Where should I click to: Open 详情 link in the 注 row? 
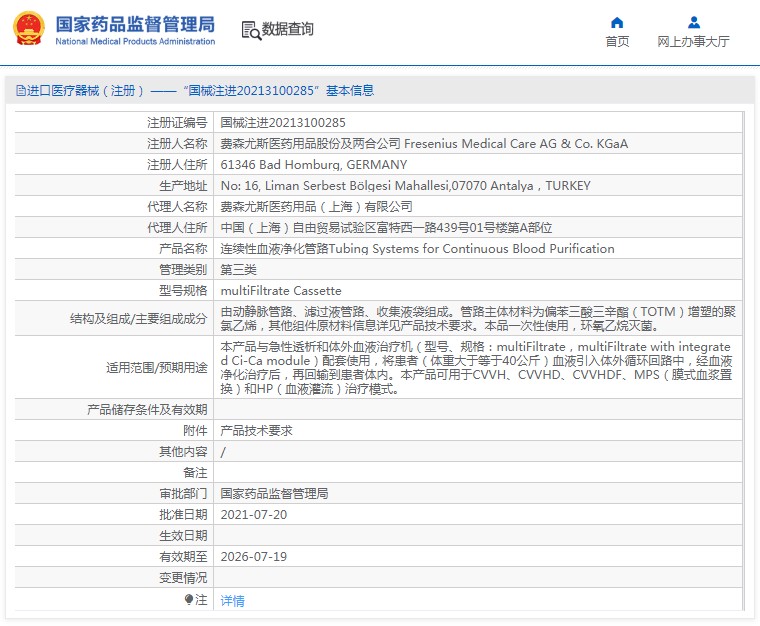pyautogui.click(x=232, y=601)
